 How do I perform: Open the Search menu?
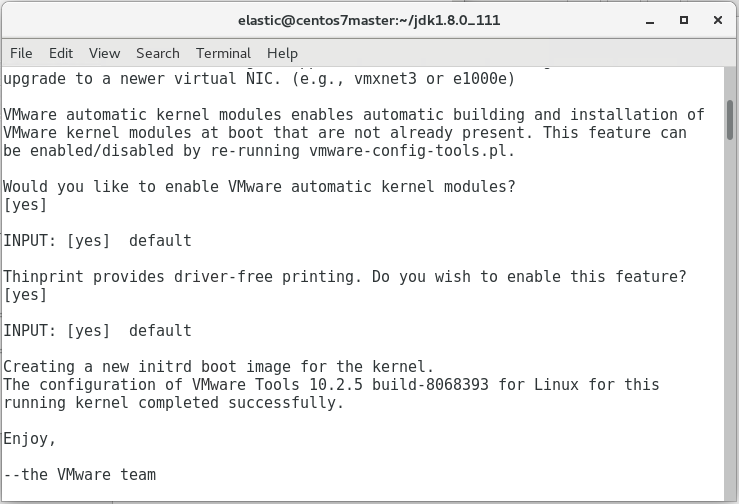158,53
